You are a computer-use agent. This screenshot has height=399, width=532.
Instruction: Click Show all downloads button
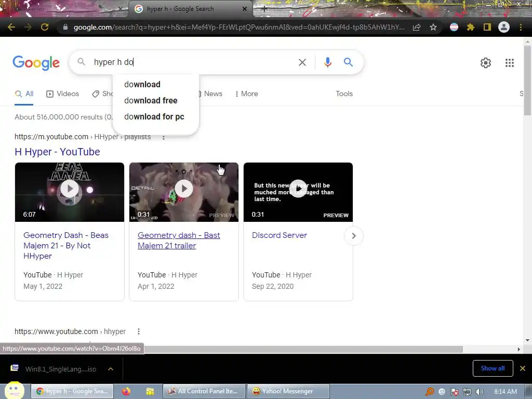point(493,368)
